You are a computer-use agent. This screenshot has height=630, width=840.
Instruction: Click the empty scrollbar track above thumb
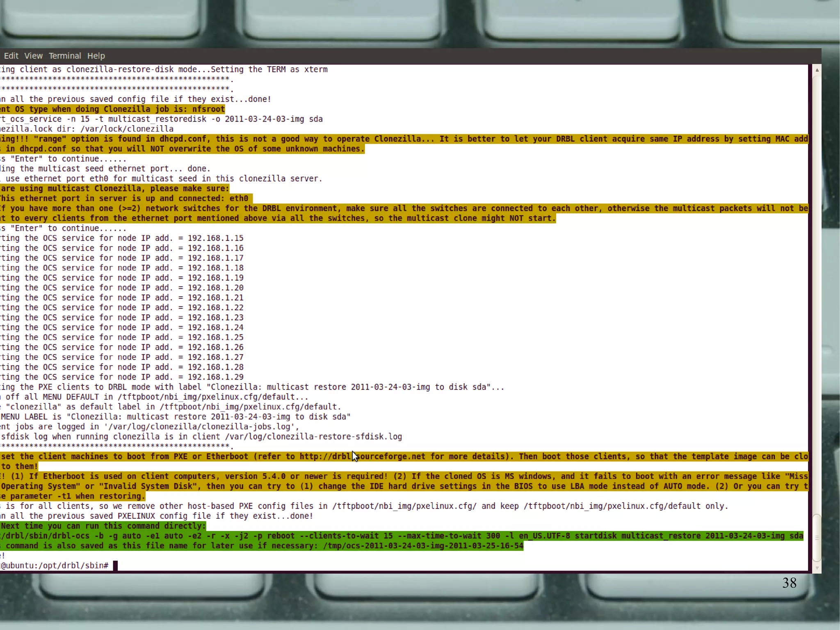tap(817, 287)
